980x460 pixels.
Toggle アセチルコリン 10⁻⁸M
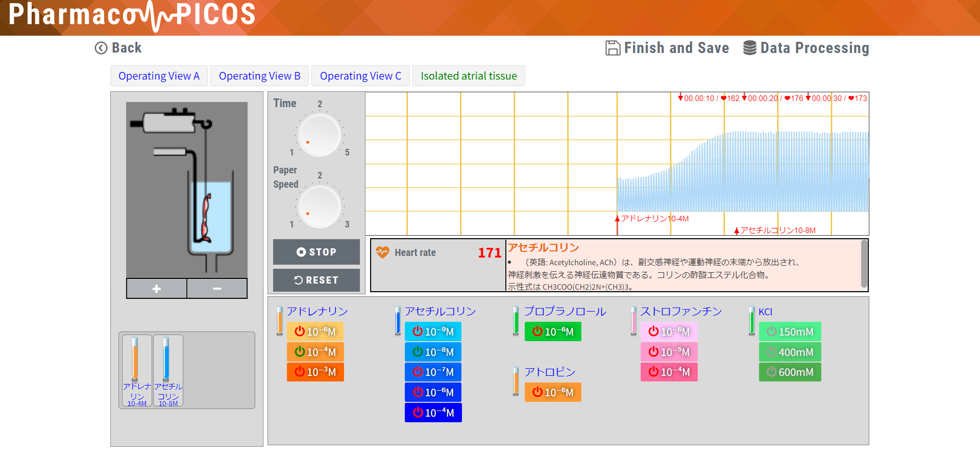click(433, 352)
